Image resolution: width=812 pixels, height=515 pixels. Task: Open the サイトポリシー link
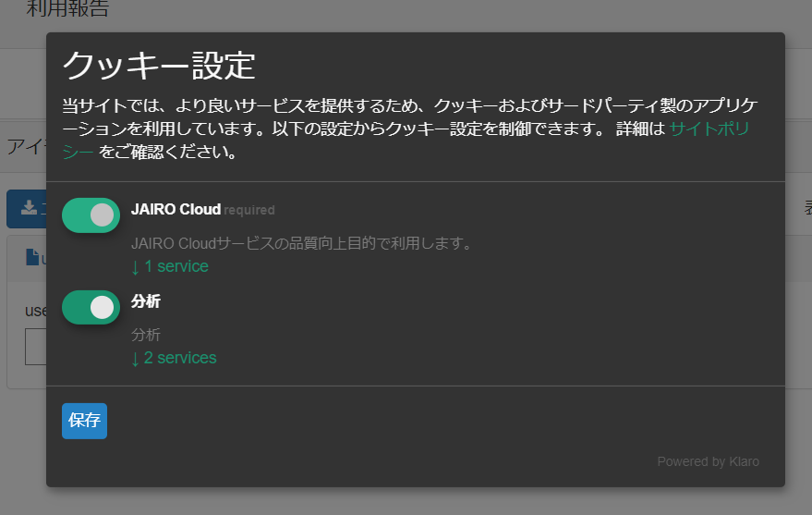[x=709, y=129]
